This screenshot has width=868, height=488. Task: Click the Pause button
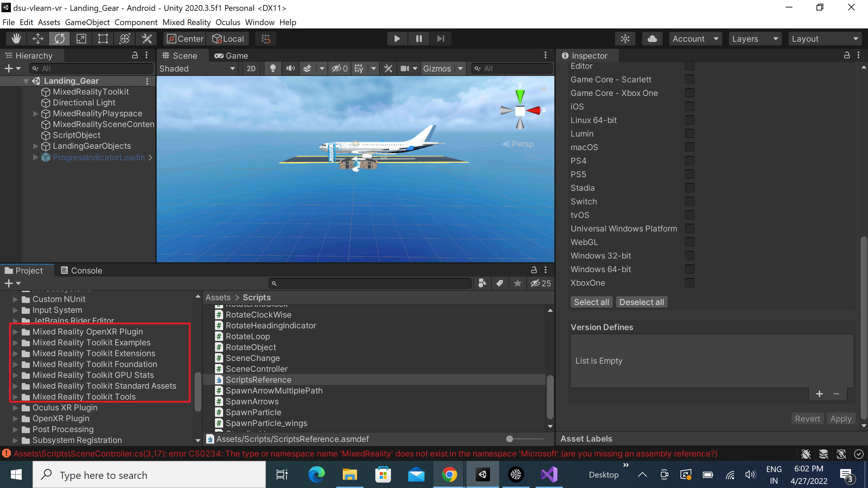coord(419,39)
